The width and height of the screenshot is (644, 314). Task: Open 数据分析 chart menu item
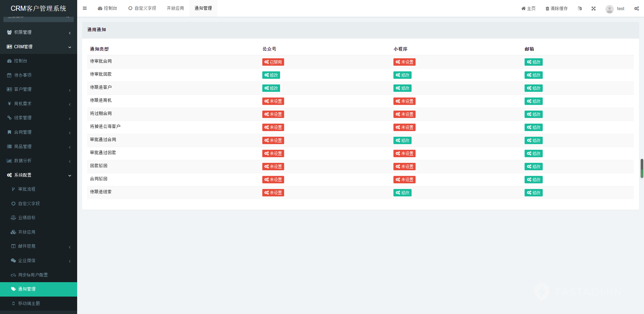[23, 160]
